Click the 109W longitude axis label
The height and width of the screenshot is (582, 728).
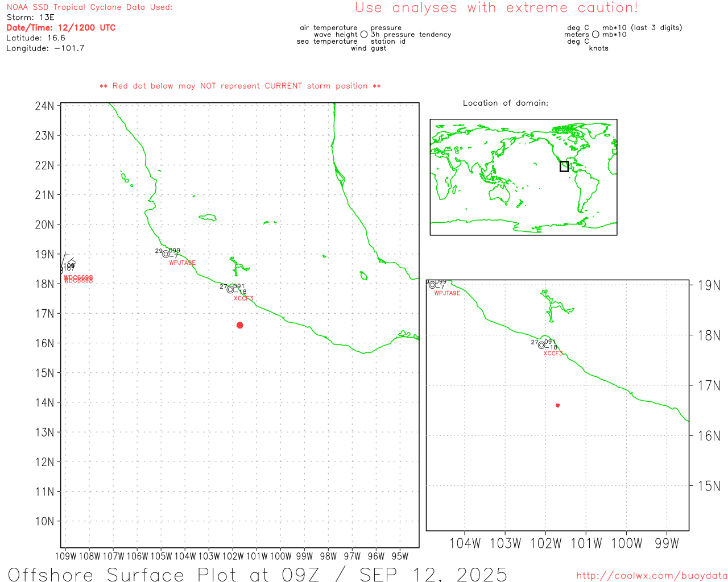coord(66,556)
